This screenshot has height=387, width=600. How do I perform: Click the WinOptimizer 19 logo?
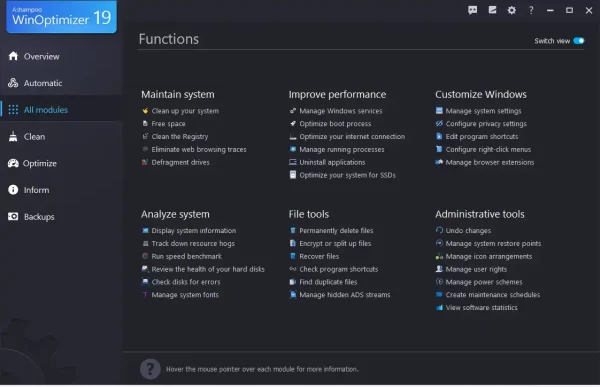[61, 17]
